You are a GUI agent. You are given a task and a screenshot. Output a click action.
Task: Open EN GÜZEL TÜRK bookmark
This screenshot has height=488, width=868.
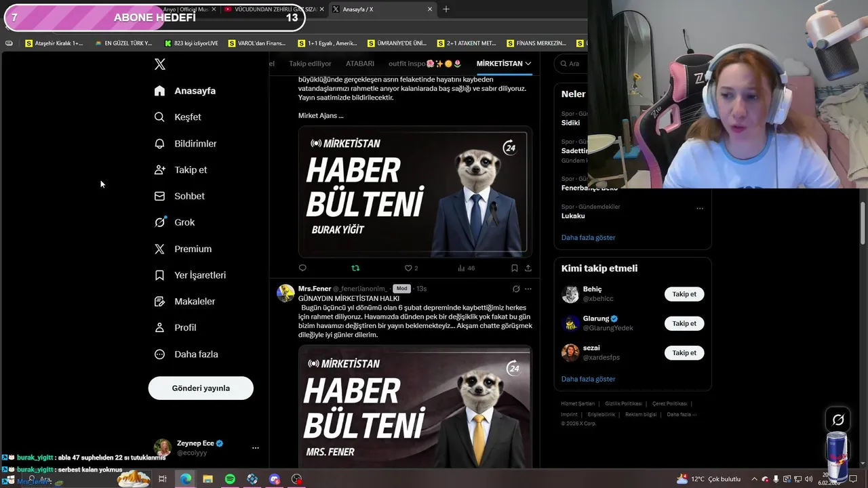pos(123,43)
